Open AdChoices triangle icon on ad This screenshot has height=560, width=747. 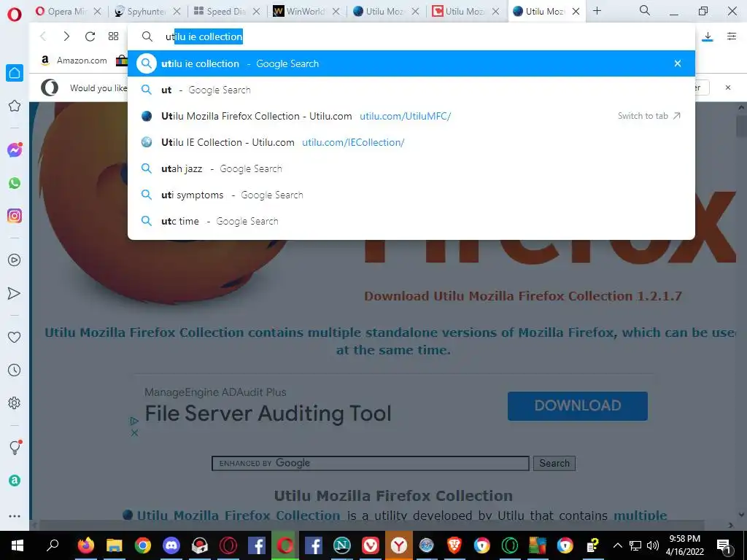coord(134,421)
